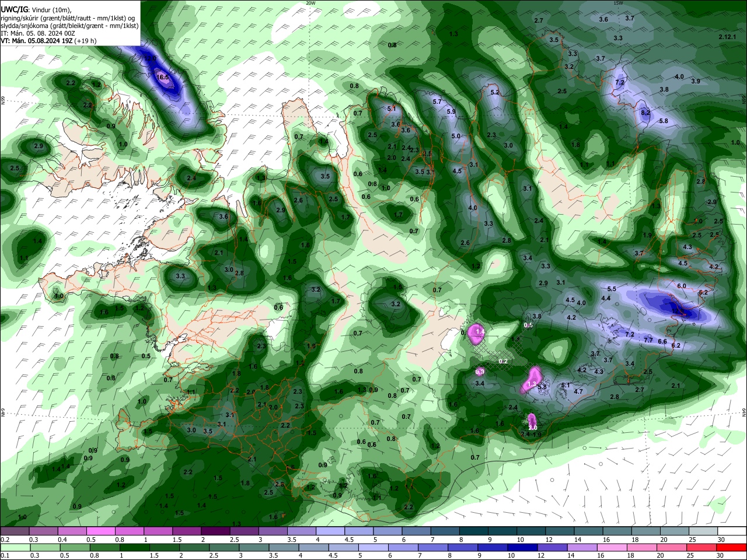The width and height of the screenshot is (747, 560).
Task: Click the dusky purple 0.2 snow legend swatch
Action: tap(14, 531)
